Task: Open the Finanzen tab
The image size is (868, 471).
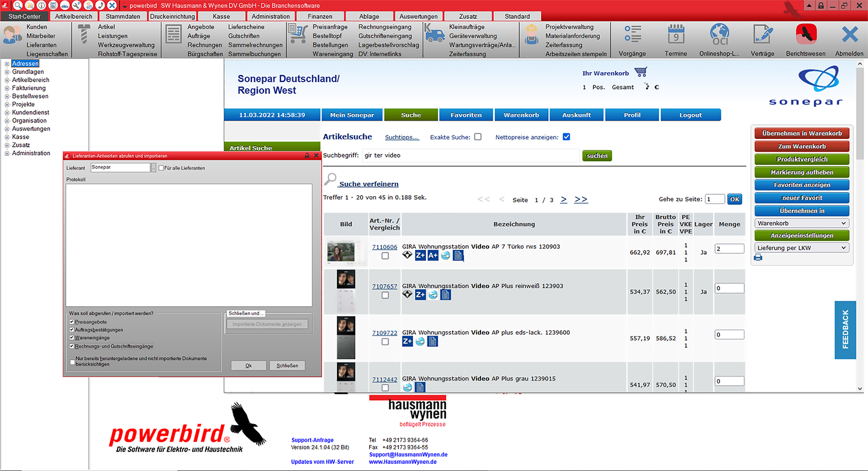Action: click(320, 16)
